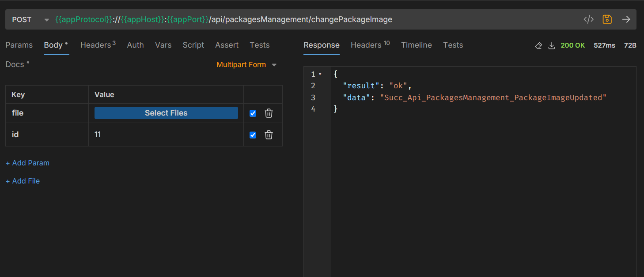Click line number 3 in the response

pos(313,97)
